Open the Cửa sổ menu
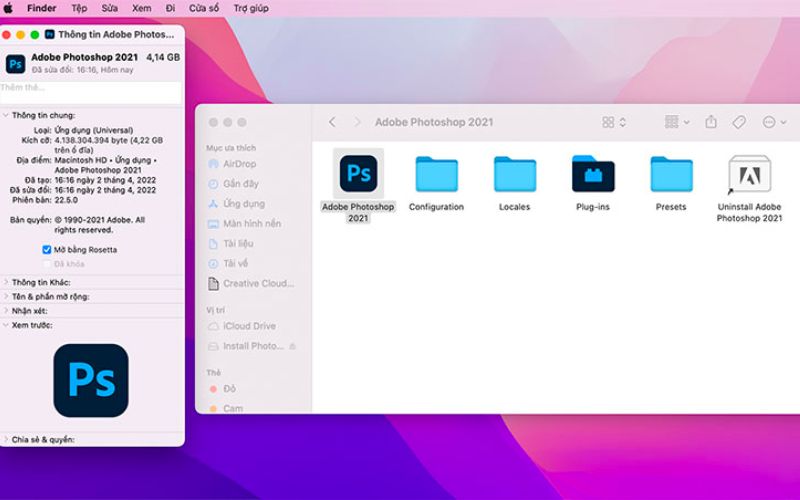The width and height of the screenshot is (800, 500). (204, 8)
